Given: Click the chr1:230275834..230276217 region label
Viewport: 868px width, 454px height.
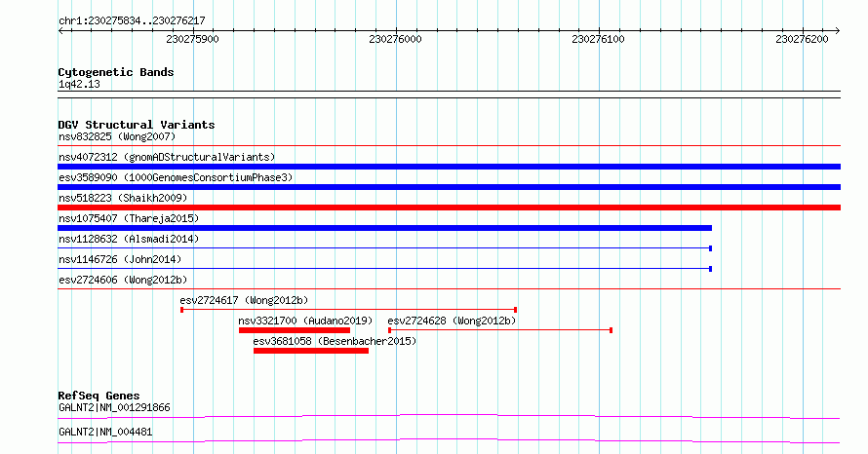Looking at the screenshot, I should point(132,20).
